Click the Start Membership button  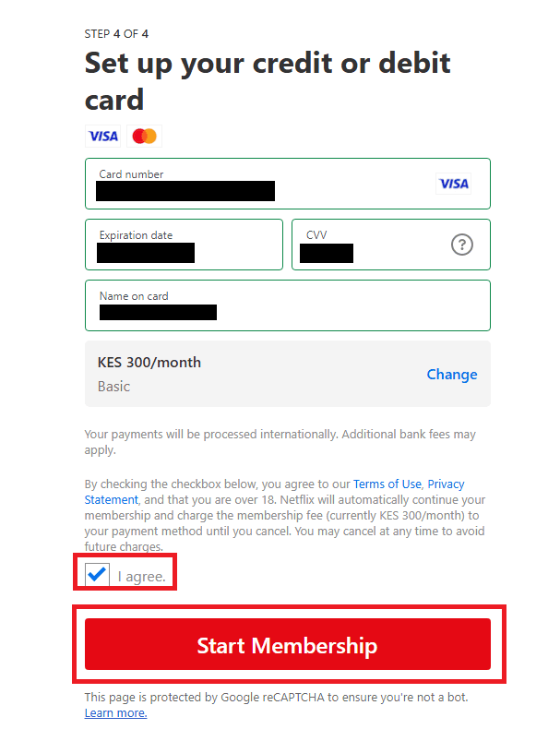pos(288,644)
